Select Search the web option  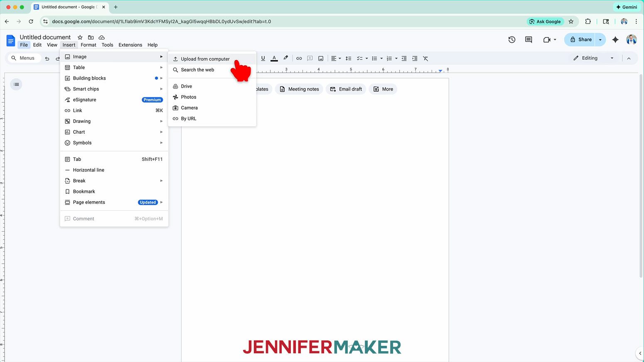(212, 70)
